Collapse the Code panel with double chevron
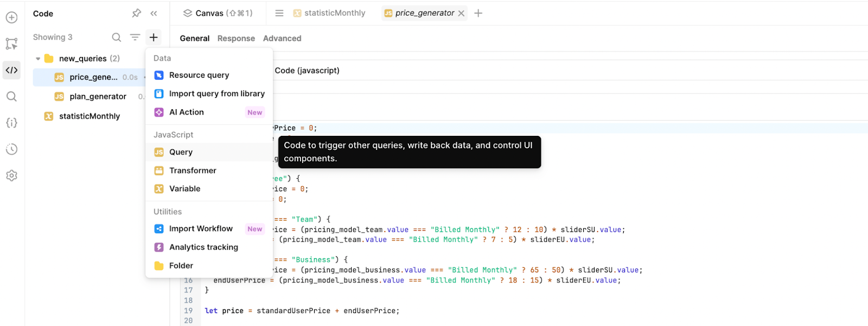The width and height of the screenshot is (868, 326). coord(154,13)
